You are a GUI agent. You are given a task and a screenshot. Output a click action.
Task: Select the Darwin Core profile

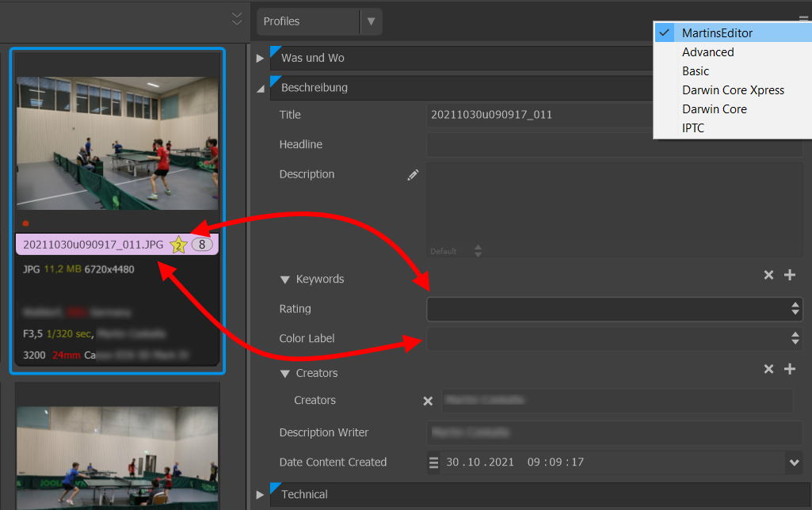(714, 109)
